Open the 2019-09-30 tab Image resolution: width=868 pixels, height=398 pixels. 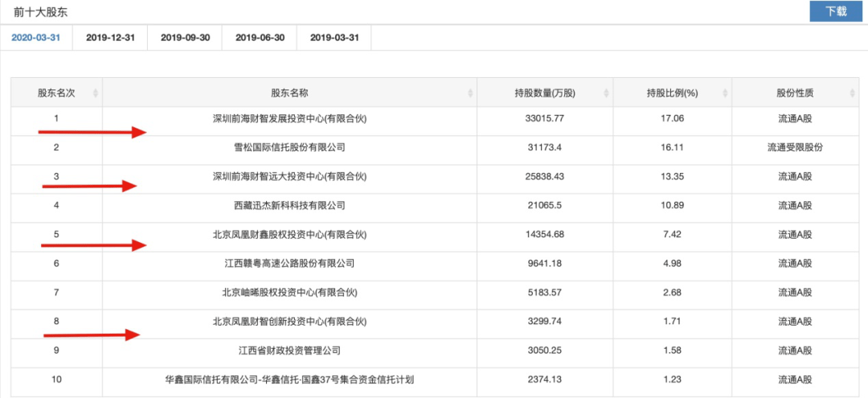(x=185, y=39)
